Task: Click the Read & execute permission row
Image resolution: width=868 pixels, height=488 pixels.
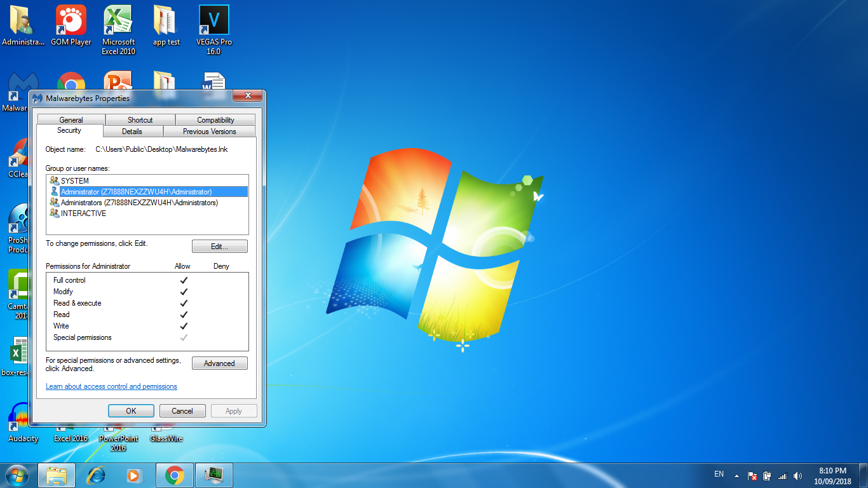Action: point(147,303)
